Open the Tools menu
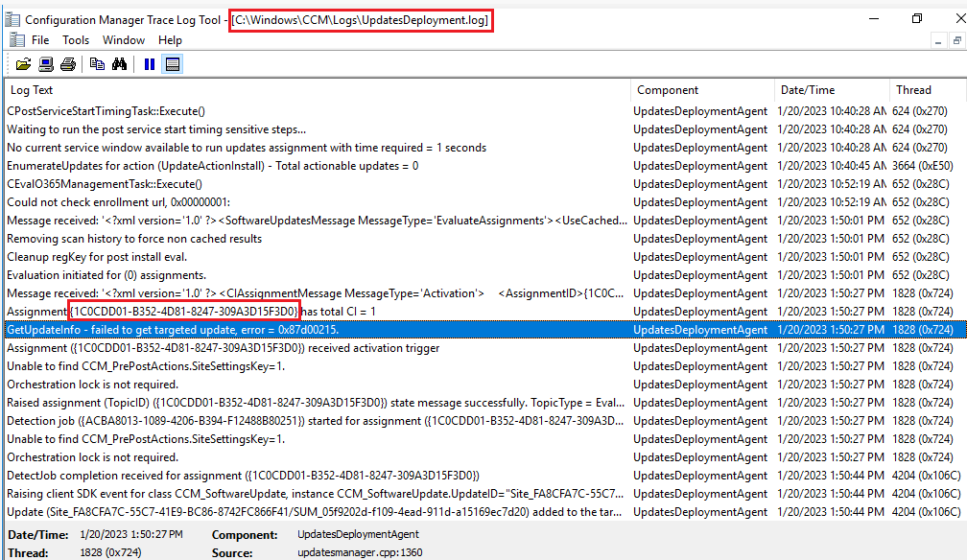 click(76, 40)
